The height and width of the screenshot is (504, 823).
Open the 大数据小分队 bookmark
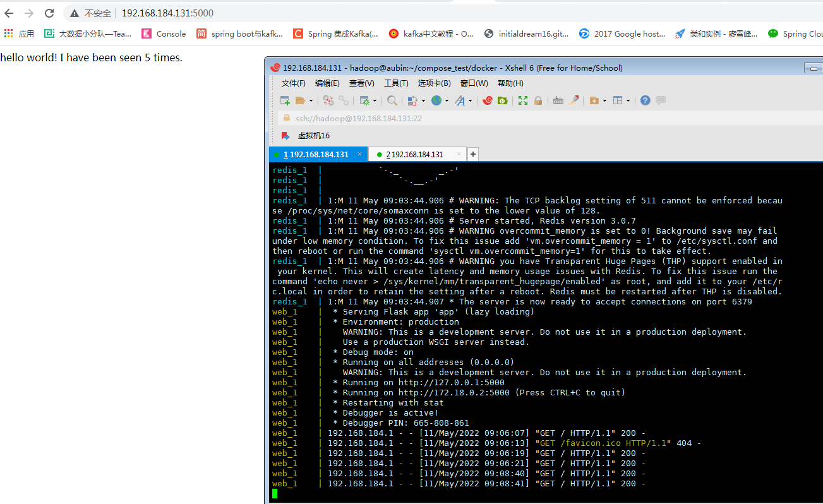[x=88, y=33]
